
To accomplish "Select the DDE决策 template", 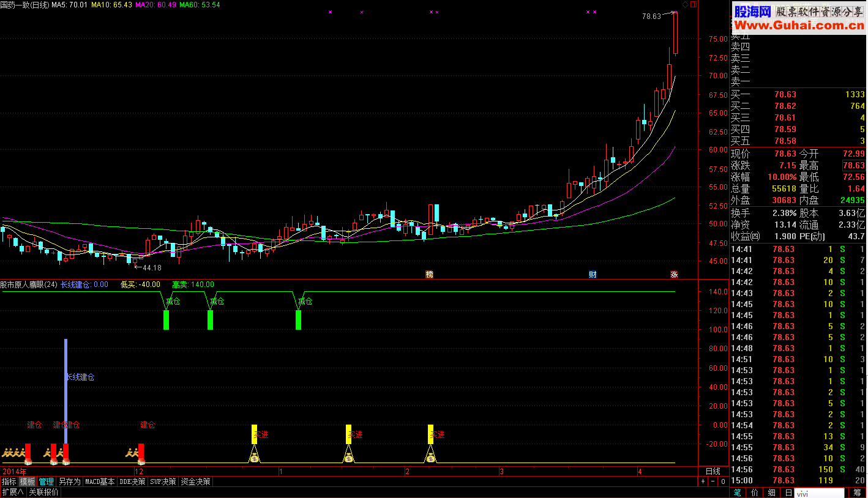I will coord(133,482).
